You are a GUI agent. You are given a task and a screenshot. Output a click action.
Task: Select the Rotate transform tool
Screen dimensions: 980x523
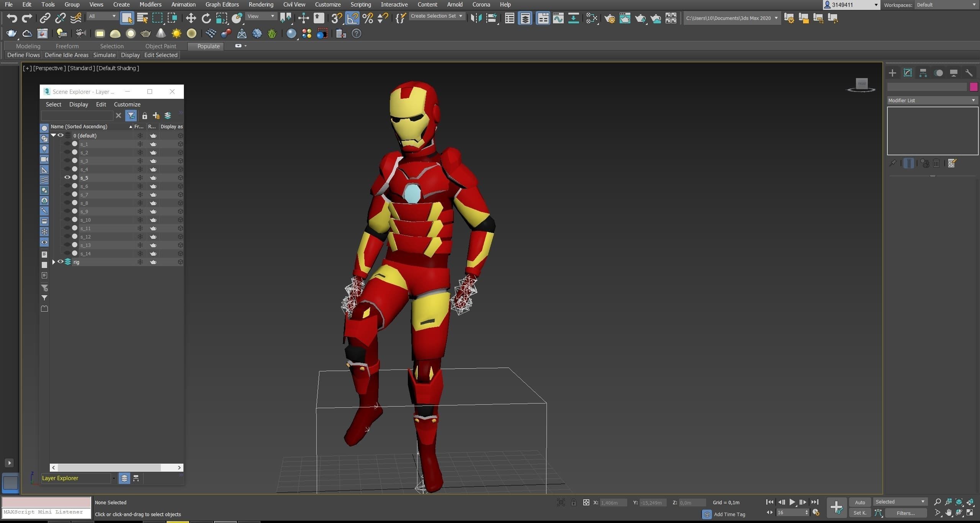coord(206,18)
